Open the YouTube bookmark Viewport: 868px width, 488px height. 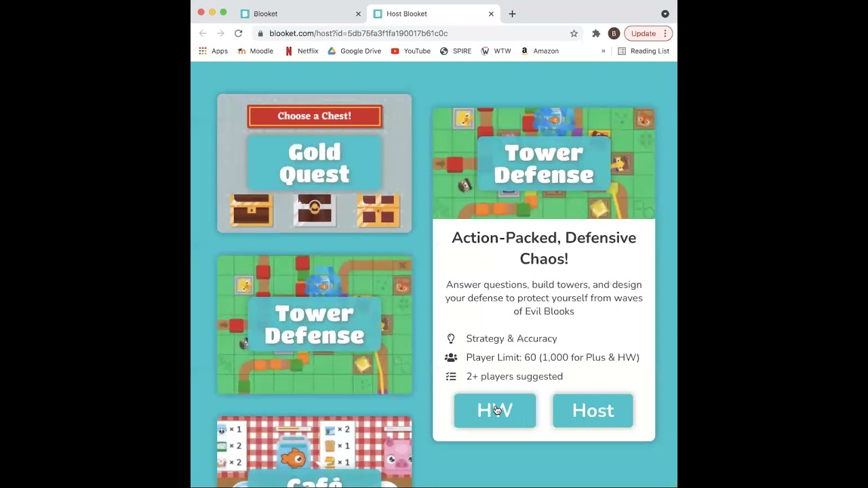pyautogui.click(x=410, y=51)
